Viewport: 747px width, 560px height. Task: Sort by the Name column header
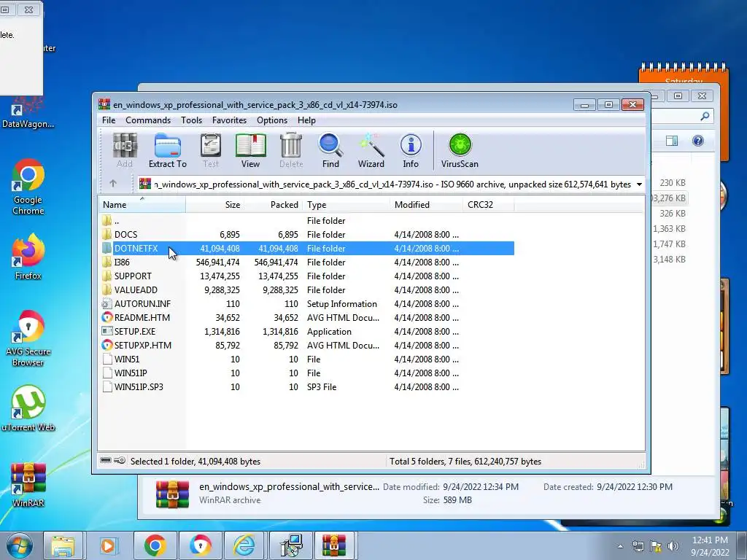point(142,205)
